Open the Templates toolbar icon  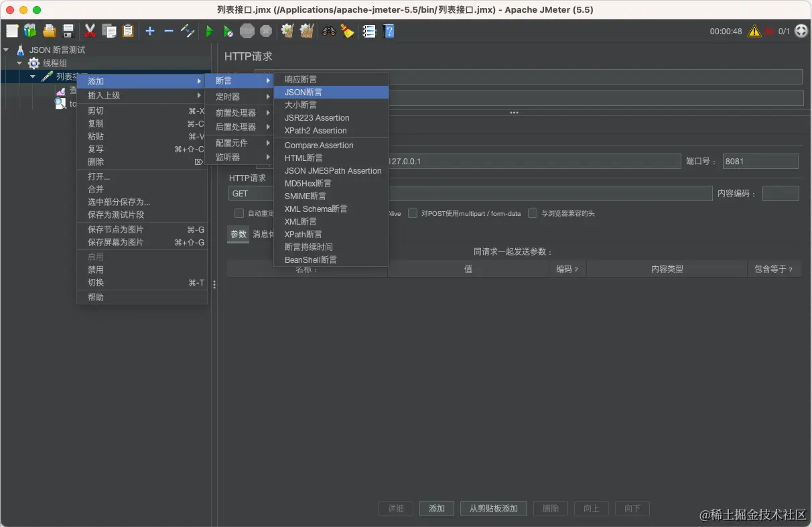click(x=30, y=31)
